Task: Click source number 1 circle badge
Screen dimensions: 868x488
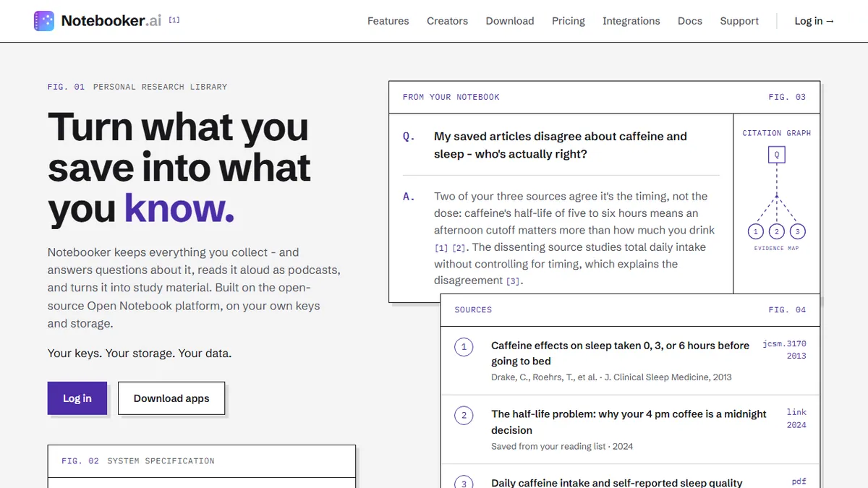Action: pyautogui.click(x=464, y=347)
